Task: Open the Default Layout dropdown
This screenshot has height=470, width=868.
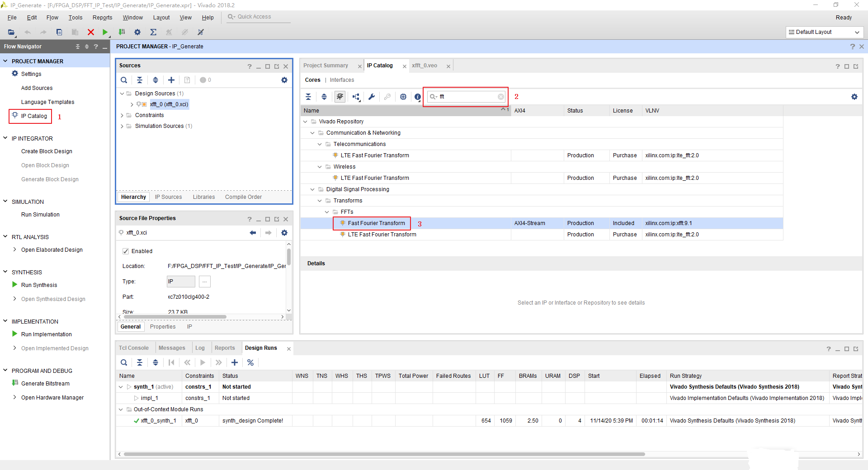Action: [858, 32]
